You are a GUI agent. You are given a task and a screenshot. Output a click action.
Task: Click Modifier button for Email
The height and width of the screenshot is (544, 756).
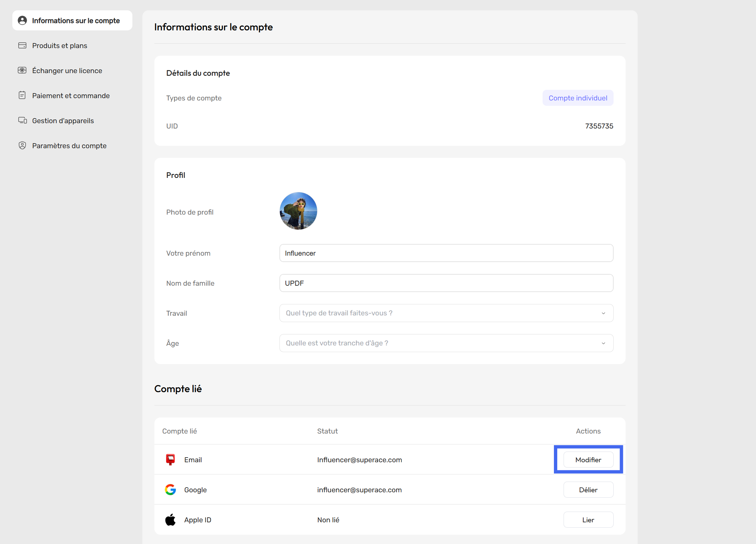point(588,460)
